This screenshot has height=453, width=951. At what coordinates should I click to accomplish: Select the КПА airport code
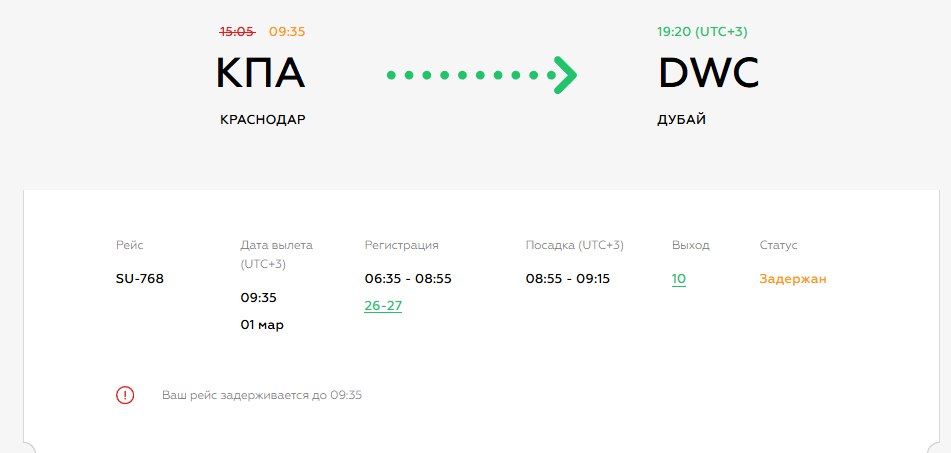point(260,74)
